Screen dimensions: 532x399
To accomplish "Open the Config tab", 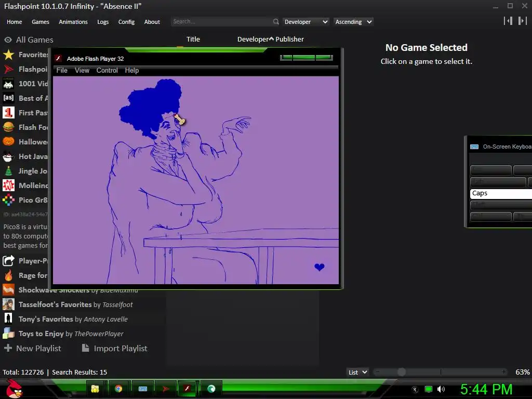I will [126, 22].
